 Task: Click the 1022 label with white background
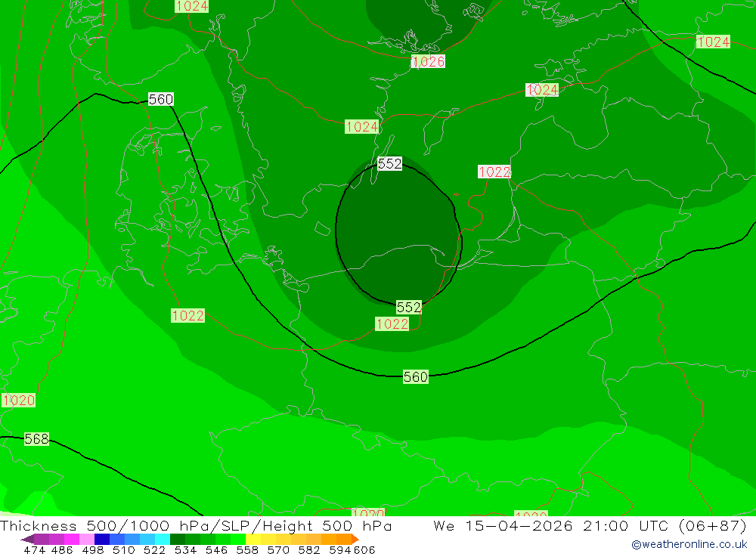tap(494, 172)
